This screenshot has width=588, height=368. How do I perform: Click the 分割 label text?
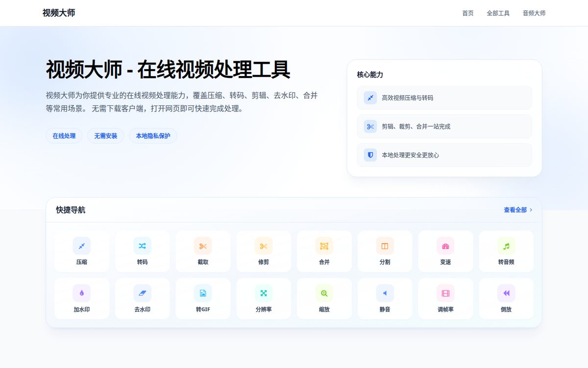385,262
